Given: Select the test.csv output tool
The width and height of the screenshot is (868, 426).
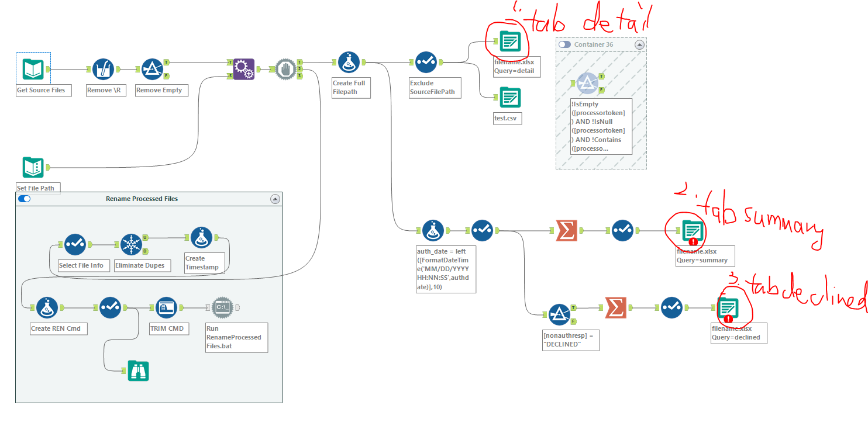Looking at the screenshot, I should pos(507,97).
